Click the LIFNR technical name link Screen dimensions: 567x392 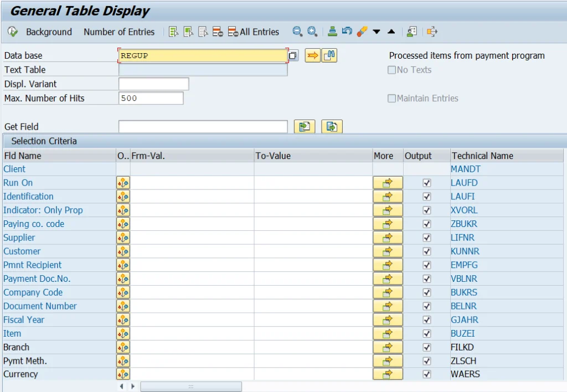click(462, 238)
